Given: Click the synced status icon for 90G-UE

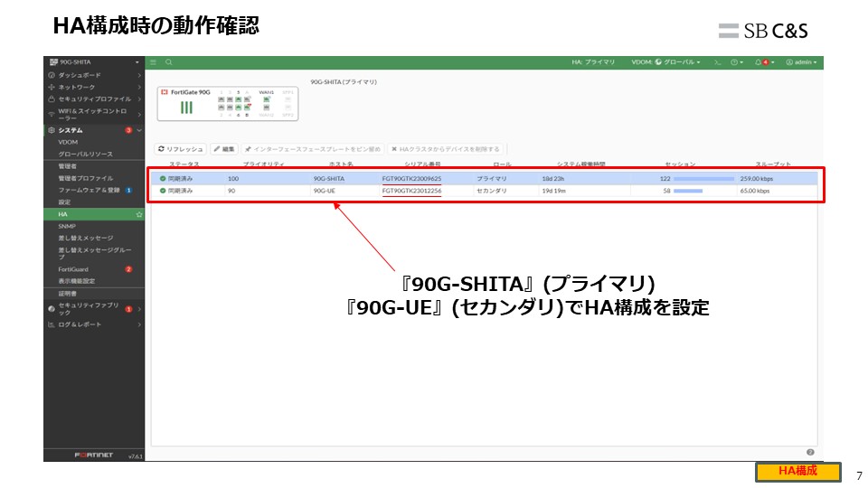Looking at the screenshot, I should [x=163, y=192].
